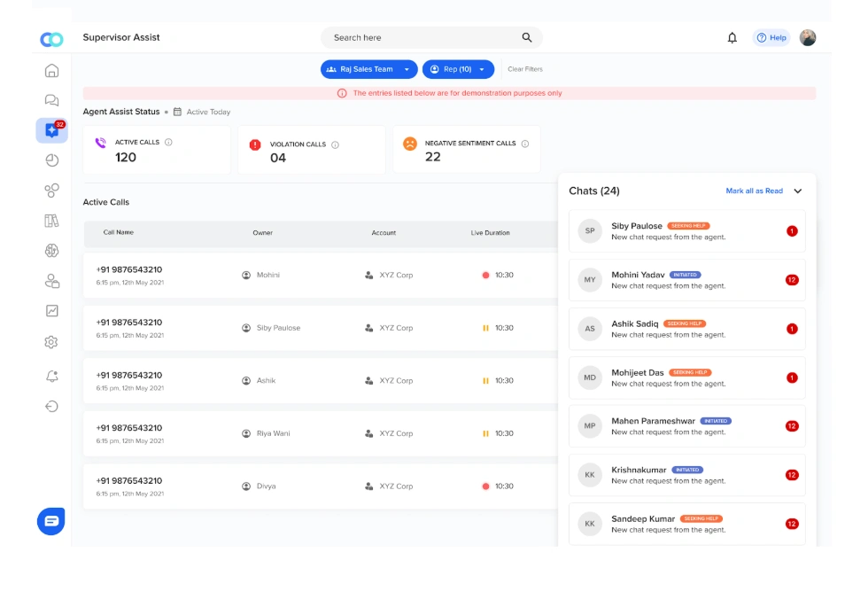Screen dimensions: 868x607
Task: Open the pie chart analytics sidebar icon
Action: click(x=51, y=160)
